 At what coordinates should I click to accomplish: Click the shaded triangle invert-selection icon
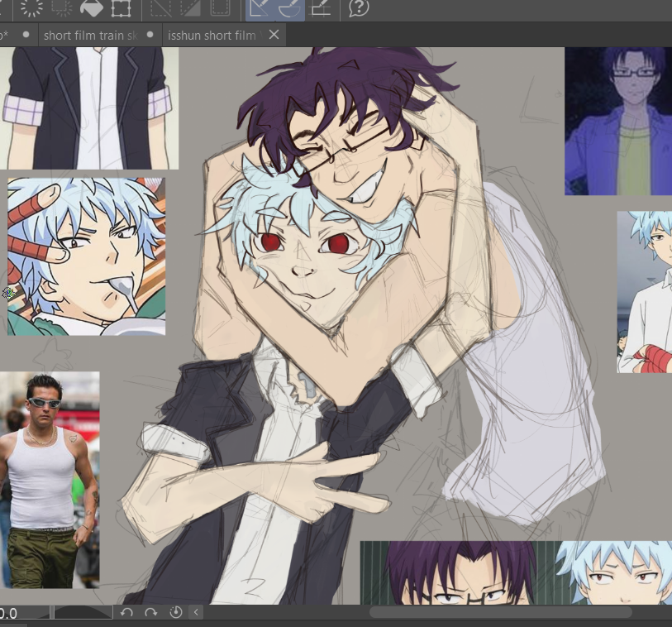click(190, 7)
